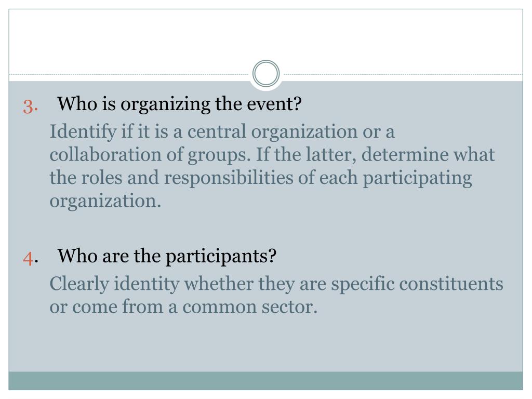
Task: Click the teal footer bar
Action: (x=266, y=381)
